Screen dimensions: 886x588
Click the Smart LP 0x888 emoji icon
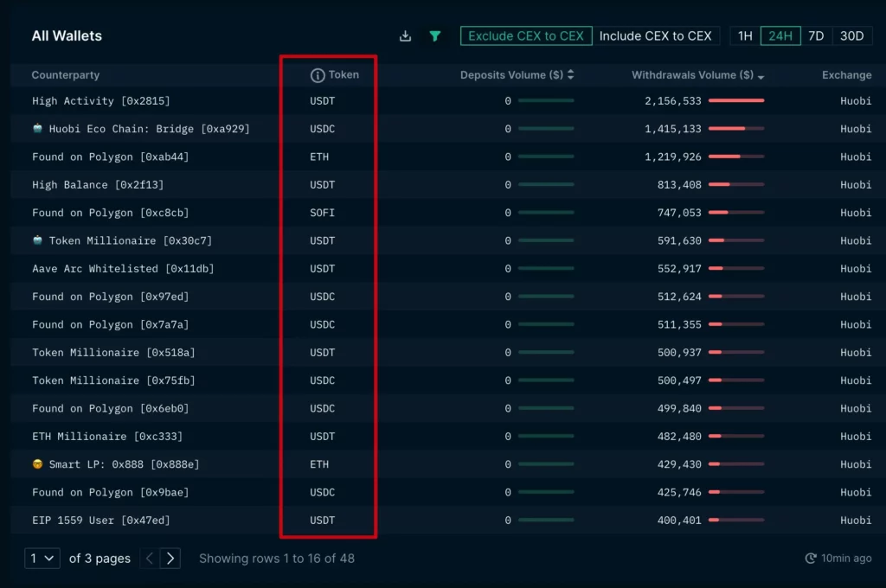coord(37,463)
